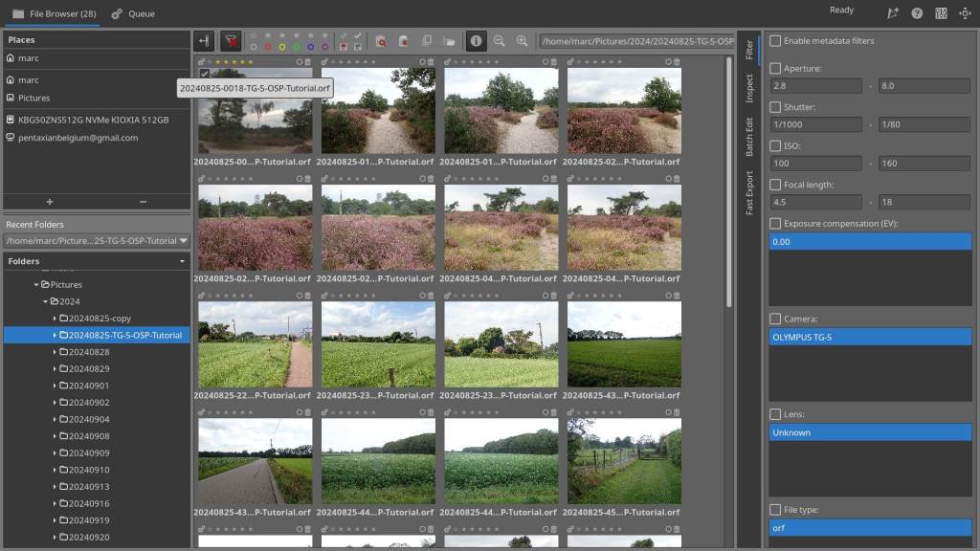
Task: Select the vertical Filter tab
Action: coord(749,50)
